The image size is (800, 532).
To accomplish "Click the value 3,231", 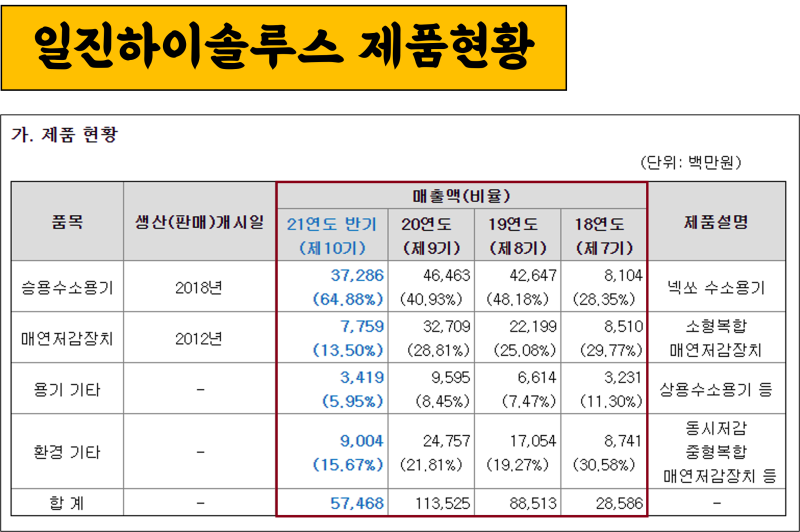I will click(x=623, y=377).
